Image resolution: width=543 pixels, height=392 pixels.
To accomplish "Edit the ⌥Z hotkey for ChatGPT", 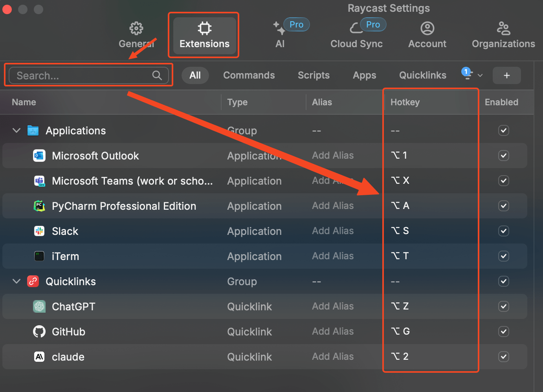I will [x=400, y=306].
